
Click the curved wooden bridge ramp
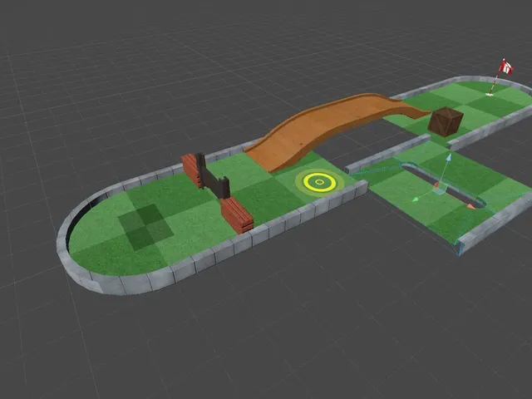(333, 128)
